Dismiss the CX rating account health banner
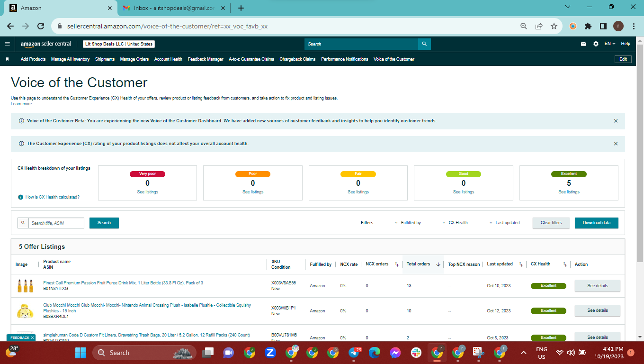 [x=616, y=144]
